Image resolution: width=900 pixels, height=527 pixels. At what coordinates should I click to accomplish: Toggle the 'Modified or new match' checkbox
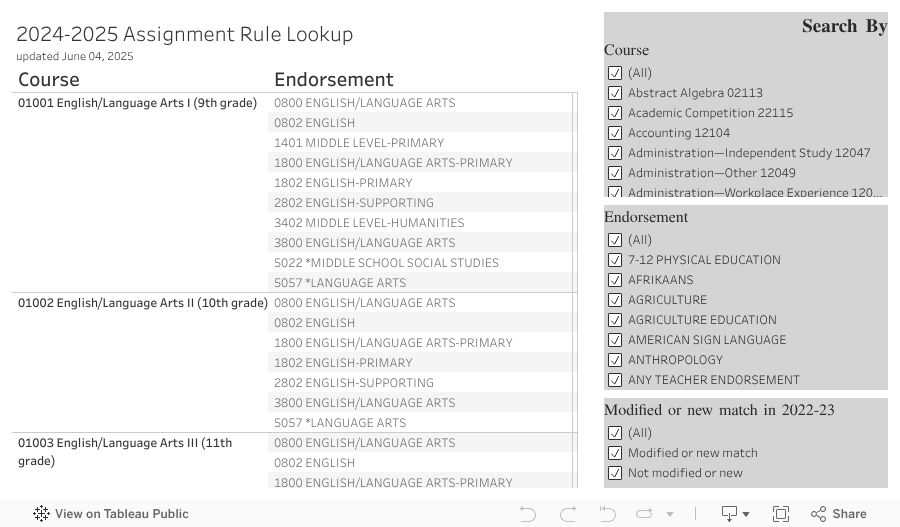[x=615, y=453]
